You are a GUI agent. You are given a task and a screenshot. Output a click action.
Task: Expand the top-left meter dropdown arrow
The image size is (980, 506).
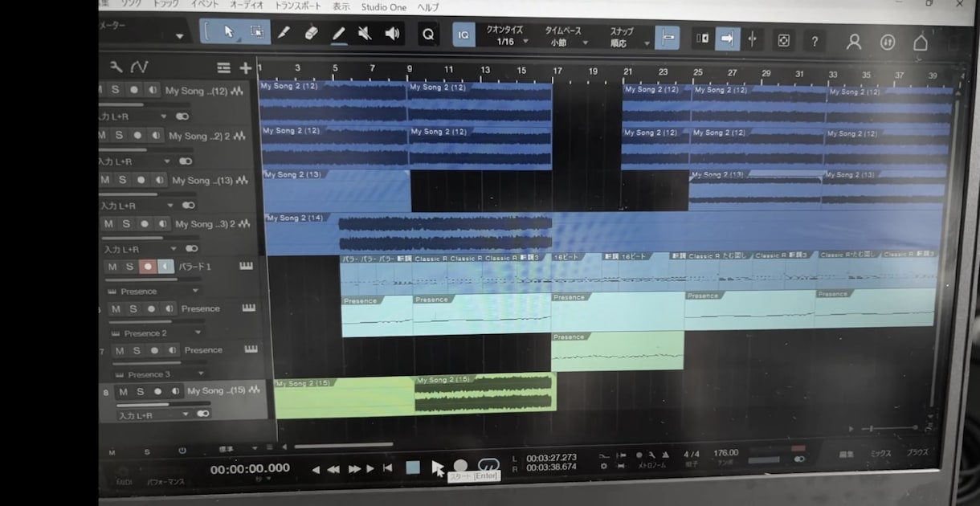pos(181,36)
